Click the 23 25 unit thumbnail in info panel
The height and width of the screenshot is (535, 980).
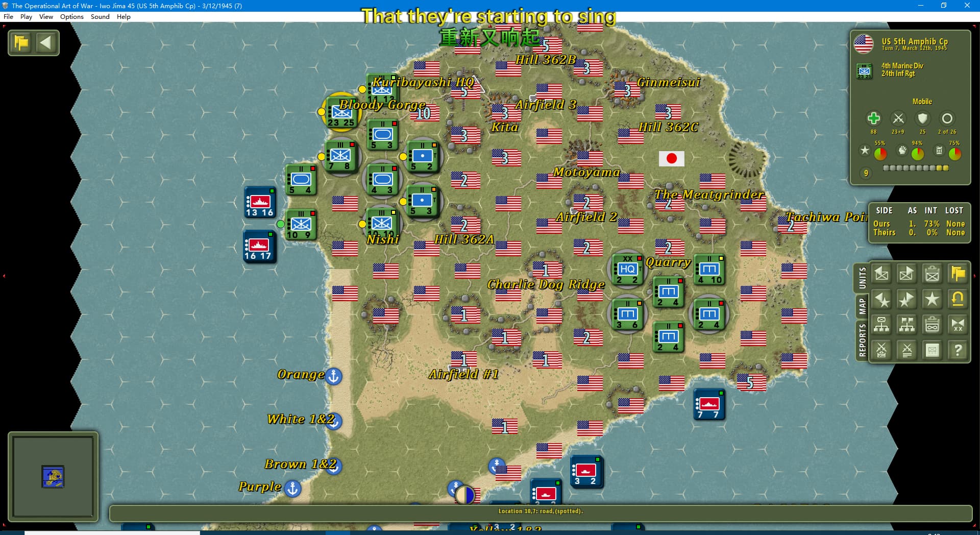pyautogui.click(x=864, y=71)
